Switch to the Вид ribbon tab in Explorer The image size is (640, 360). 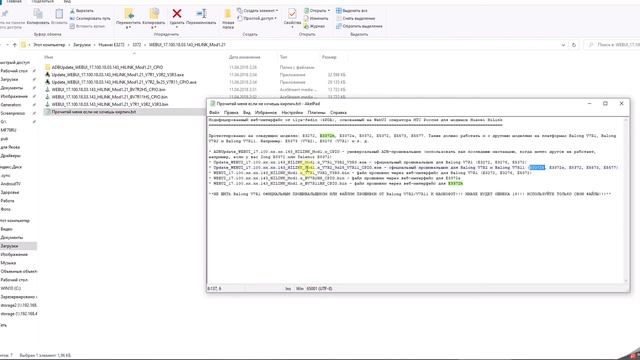click(67, 2)
